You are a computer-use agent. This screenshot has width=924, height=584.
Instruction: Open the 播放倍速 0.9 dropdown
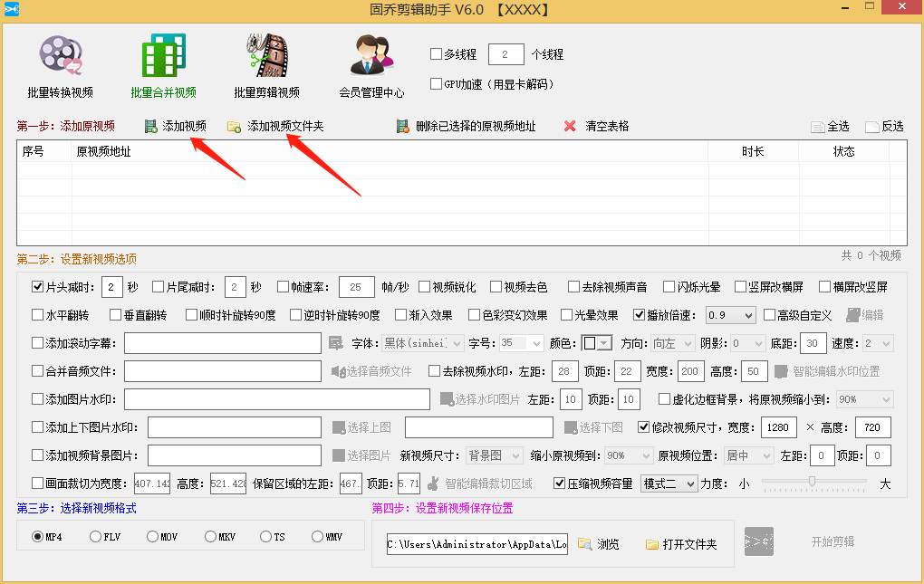click(731, 315)
